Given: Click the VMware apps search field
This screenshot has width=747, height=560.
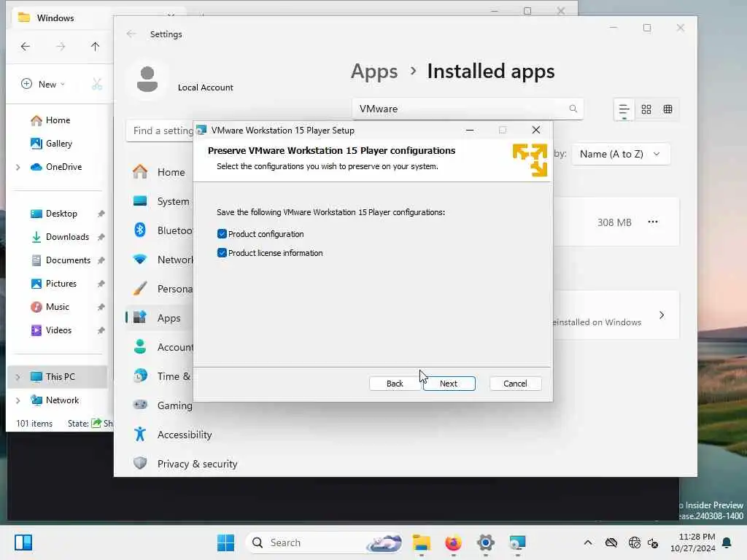Looking at the screenshot, I should click(x=468, y=109).
